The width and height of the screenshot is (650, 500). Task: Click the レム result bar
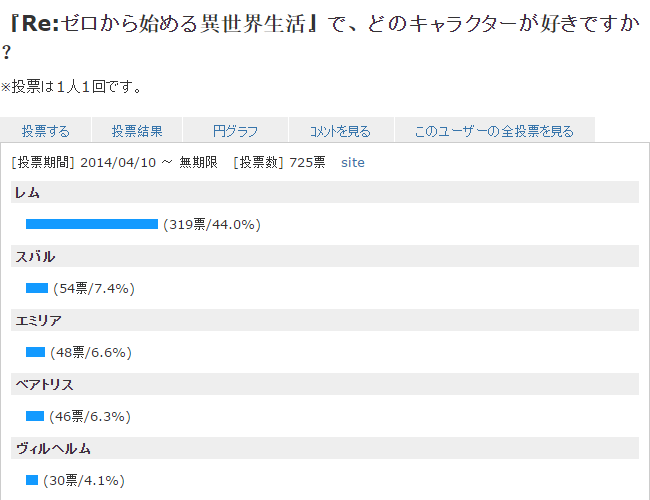92,224
